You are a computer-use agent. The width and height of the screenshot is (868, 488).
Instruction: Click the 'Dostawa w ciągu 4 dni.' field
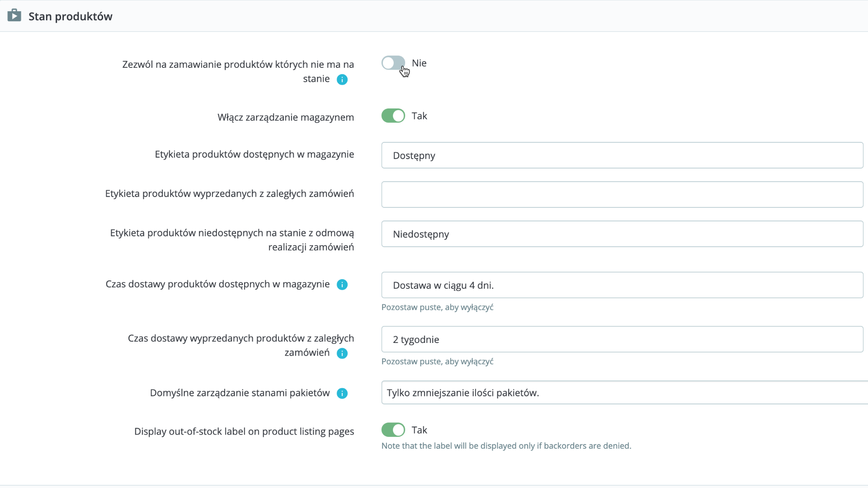click(x=622, y=285)
